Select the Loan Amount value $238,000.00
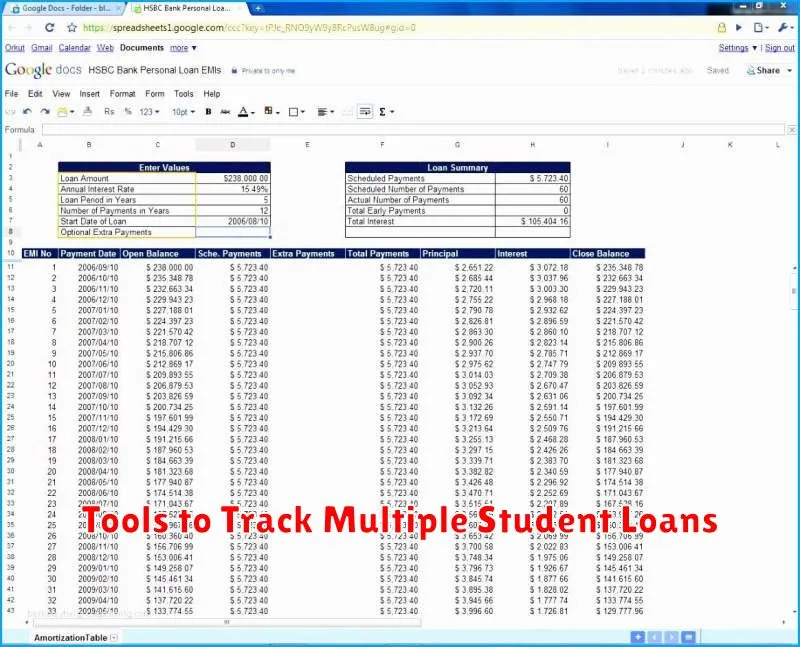Viewport: 800px width, 647px height. [x=233, y=178]
